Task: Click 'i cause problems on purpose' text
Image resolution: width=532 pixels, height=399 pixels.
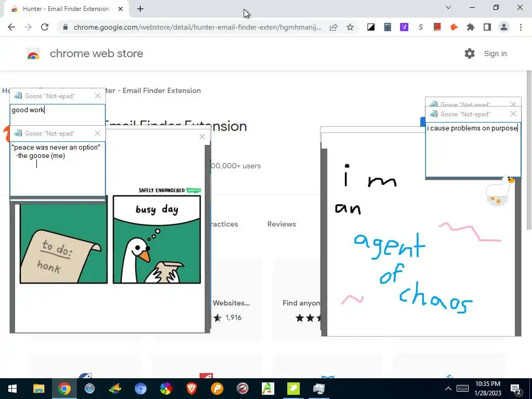Action: 472,128
